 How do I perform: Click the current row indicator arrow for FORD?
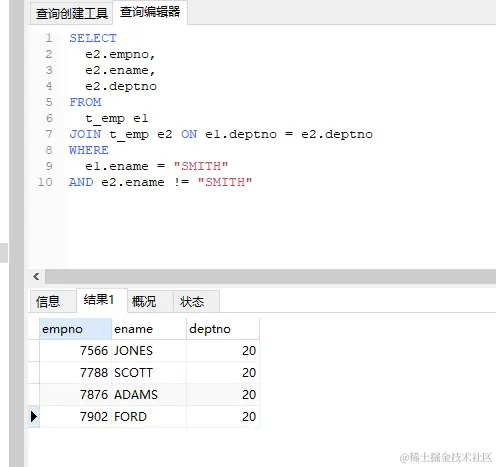coord(34,416)
